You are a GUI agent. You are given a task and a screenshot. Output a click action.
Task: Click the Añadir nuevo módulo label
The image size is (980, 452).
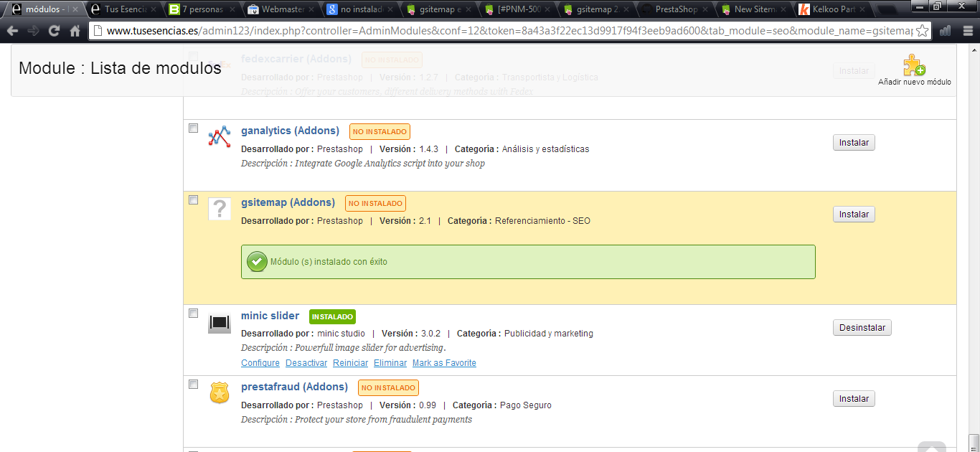click(x=915, y=82)
